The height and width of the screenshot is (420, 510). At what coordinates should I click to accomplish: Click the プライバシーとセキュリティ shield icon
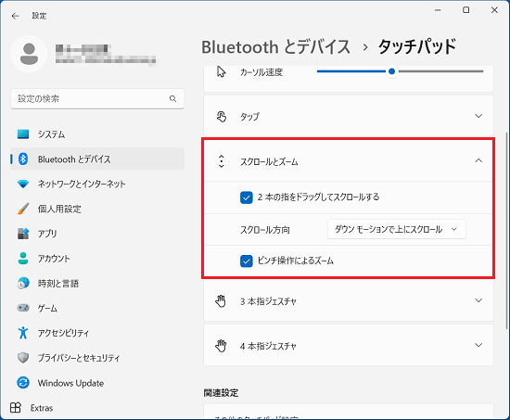click(23, 358)
